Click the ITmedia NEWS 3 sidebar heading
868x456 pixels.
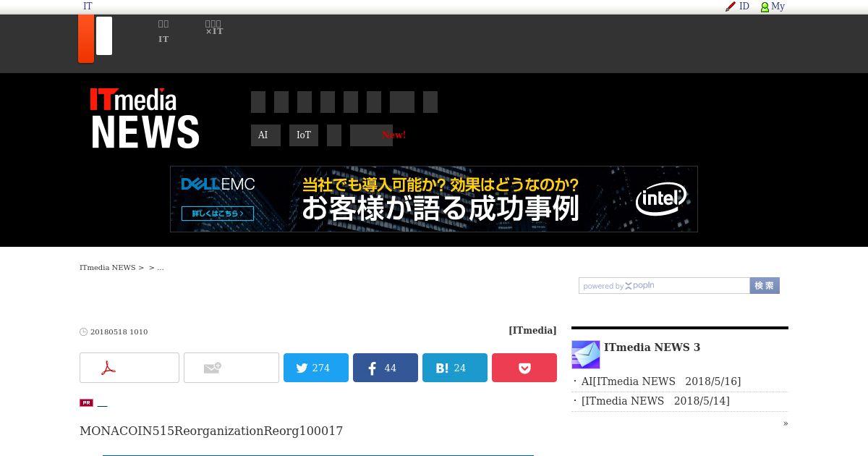[x=652, y=347]
